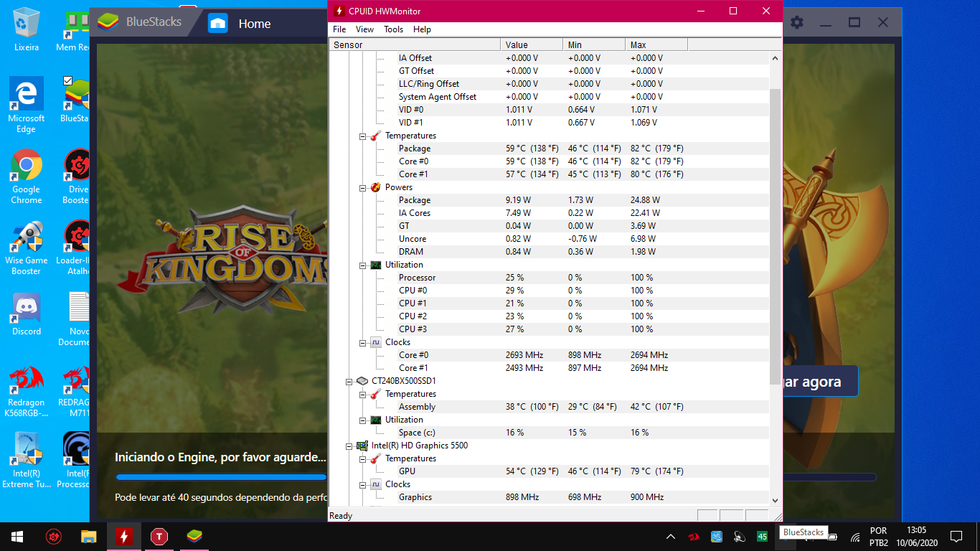Open the Windows Start button
This screenshot has height=551, width=980.
[17, 537]
